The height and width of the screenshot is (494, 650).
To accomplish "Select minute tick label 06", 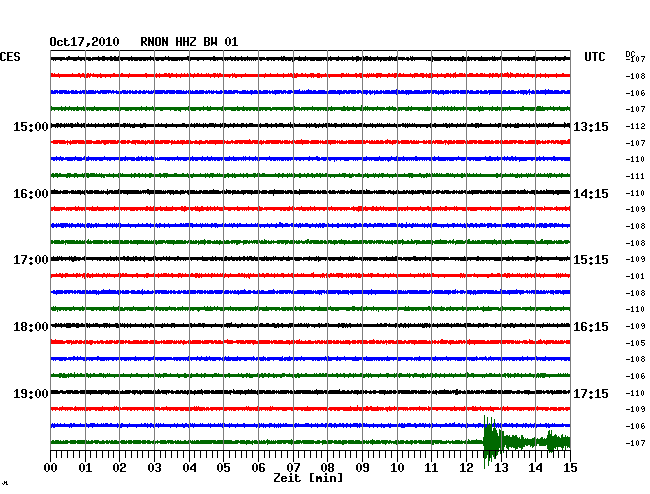I will pyautogui.click(x=258, y=468).
